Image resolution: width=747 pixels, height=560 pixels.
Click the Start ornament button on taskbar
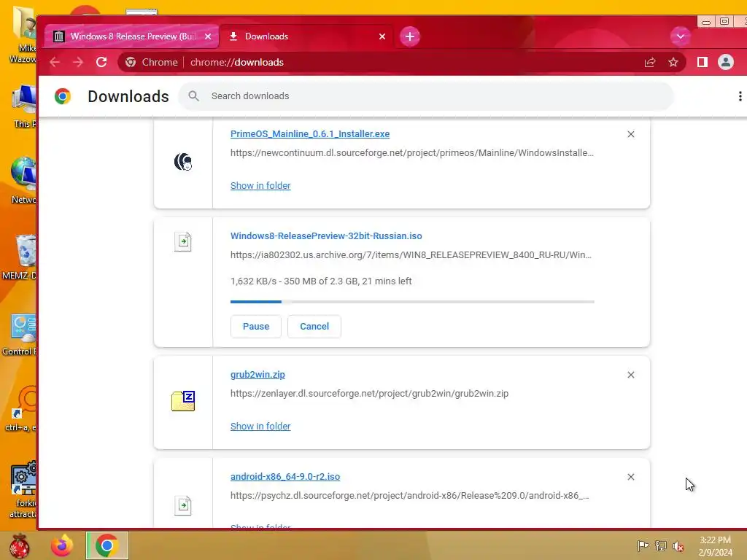tap(20, 545)
